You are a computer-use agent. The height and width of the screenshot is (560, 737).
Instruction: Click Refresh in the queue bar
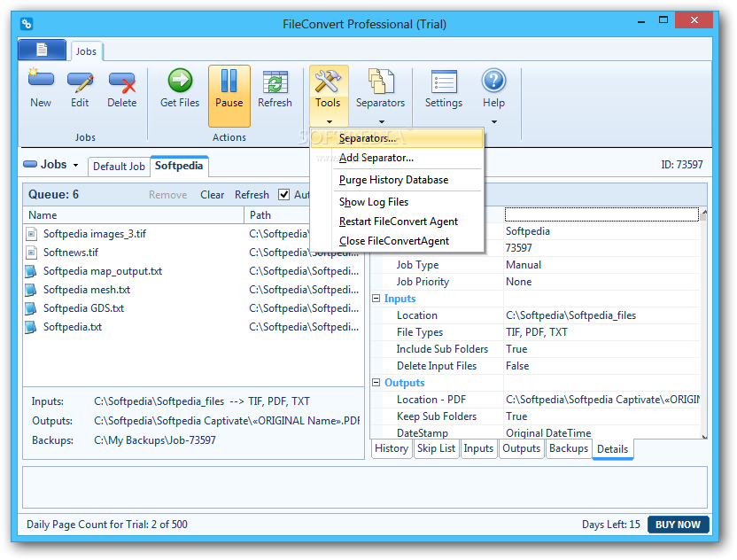(x=252, y=195)
